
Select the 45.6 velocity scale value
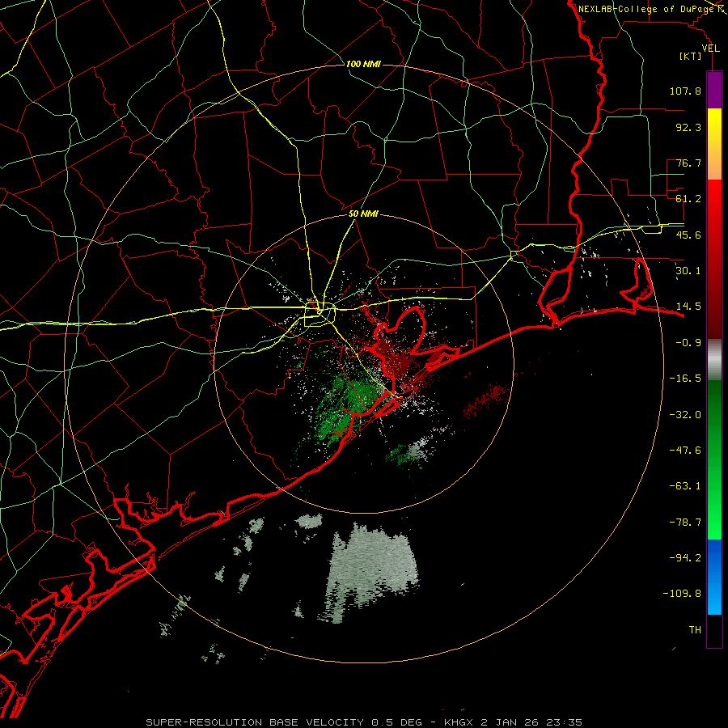click(x=688, y=235)
